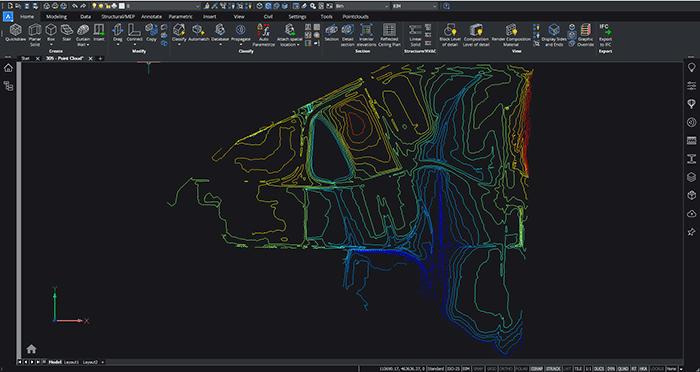Toggle SNAP in the status bar
This screenshot has width=700, height=372.
477,369
